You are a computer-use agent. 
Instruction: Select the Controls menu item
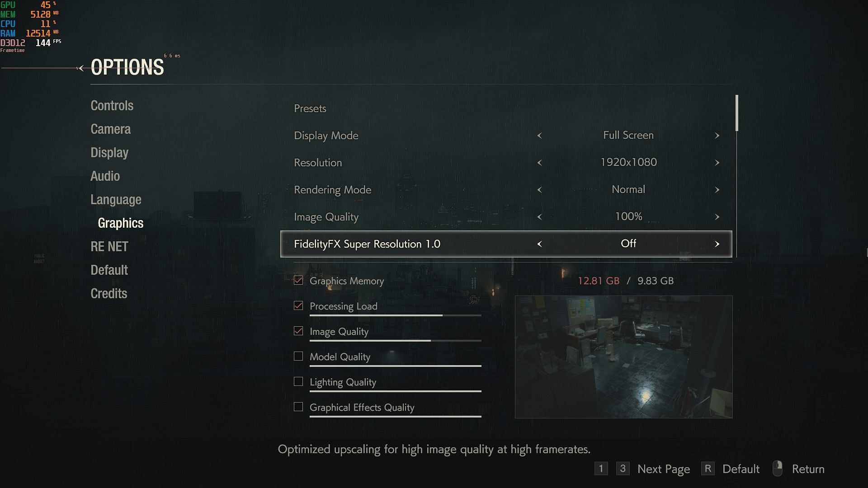pos(112,105)
